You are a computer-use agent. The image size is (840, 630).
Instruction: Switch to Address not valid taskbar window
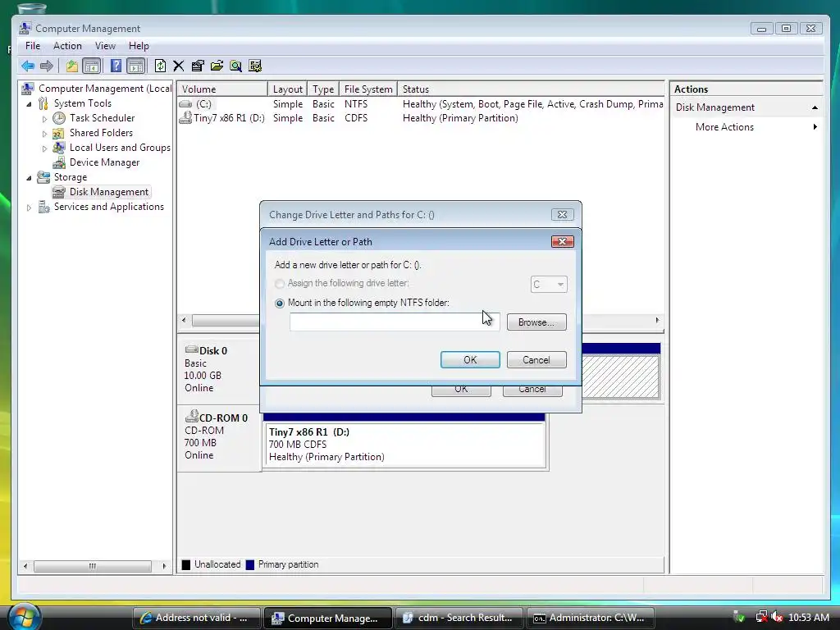point(196,618)
